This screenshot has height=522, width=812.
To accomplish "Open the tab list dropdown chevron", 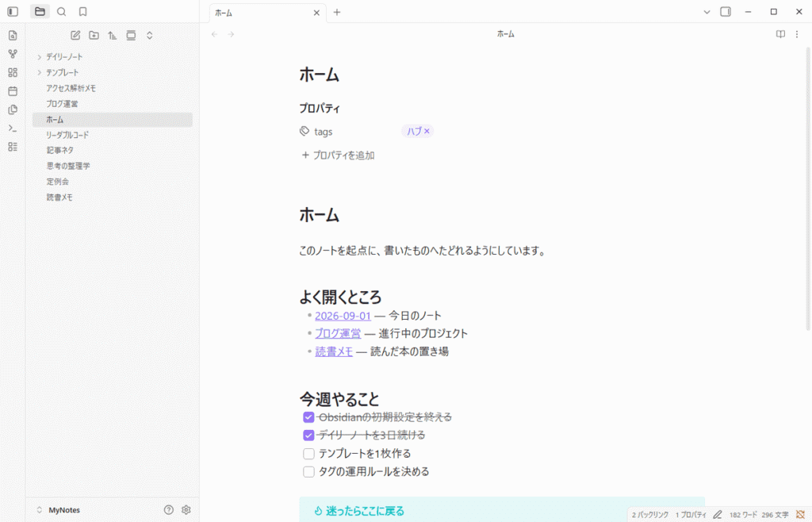I will coord(707,12).
